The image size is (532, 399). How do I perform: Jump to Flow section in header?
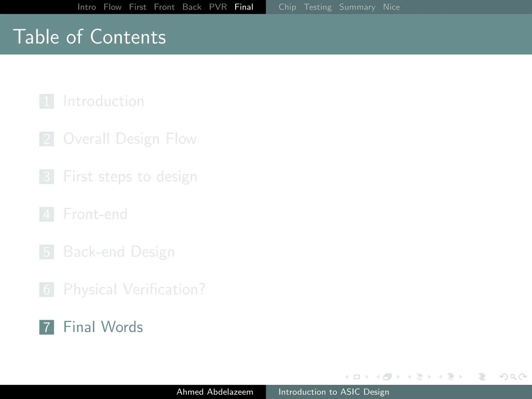(x=112, y=7)
